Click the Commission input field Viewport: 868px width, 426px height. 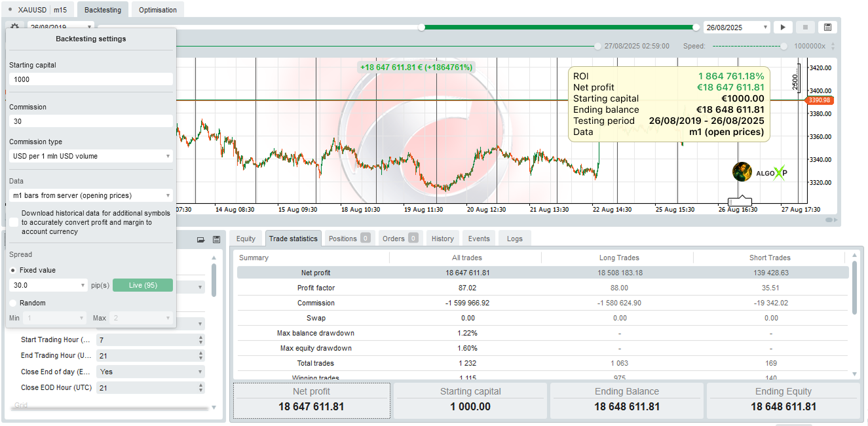pos(91,121)
